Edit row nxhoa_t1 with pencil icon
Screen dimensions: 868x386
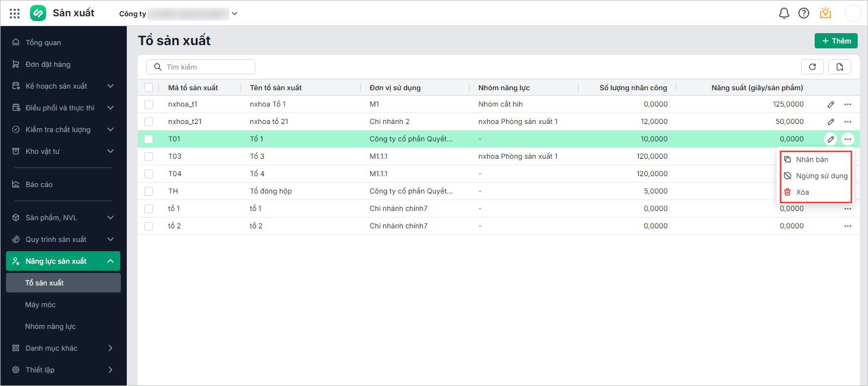click(x=830, y=104)
